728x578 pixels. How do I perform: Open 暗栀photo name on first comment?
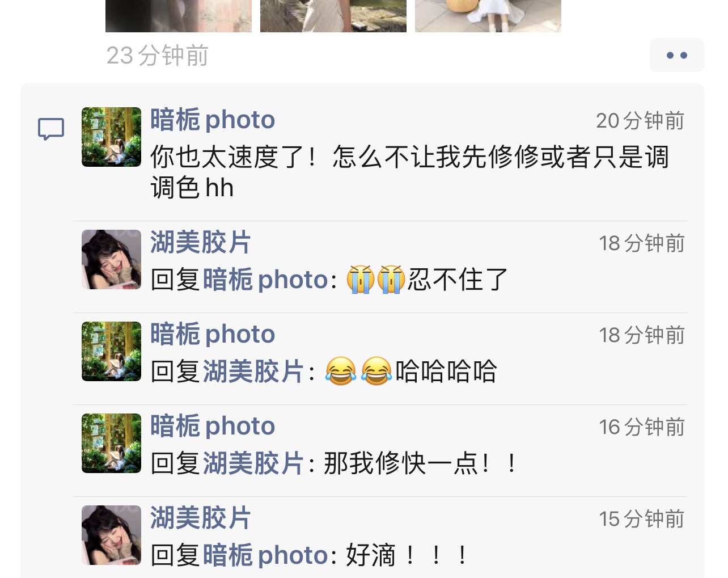(x=213, y=120)
